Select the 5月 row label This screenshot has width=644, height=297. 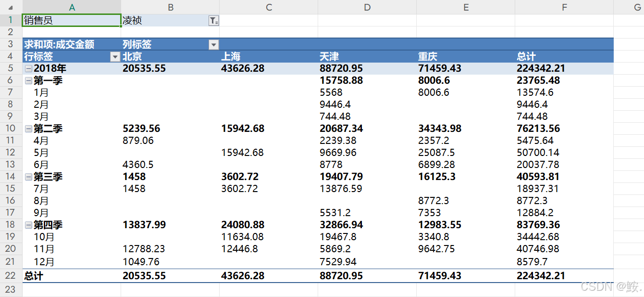click(x=41, y=153)
